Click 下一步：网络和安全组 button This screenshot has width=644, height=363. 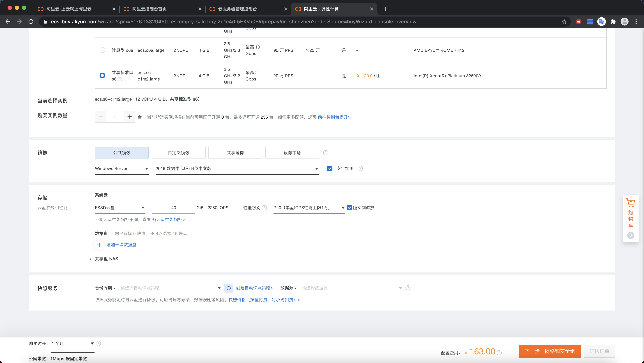pos(549,351)
